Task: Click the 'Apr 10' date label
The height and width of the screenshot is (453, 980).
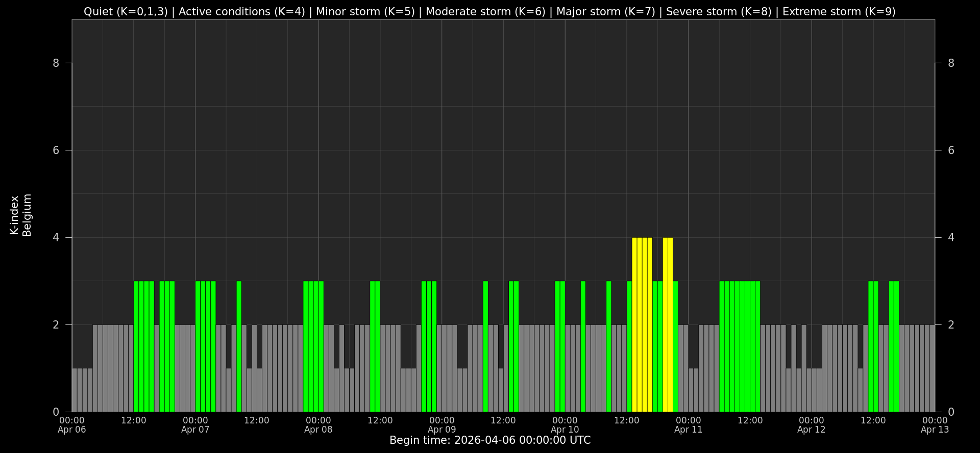Action: coord(565,430)
